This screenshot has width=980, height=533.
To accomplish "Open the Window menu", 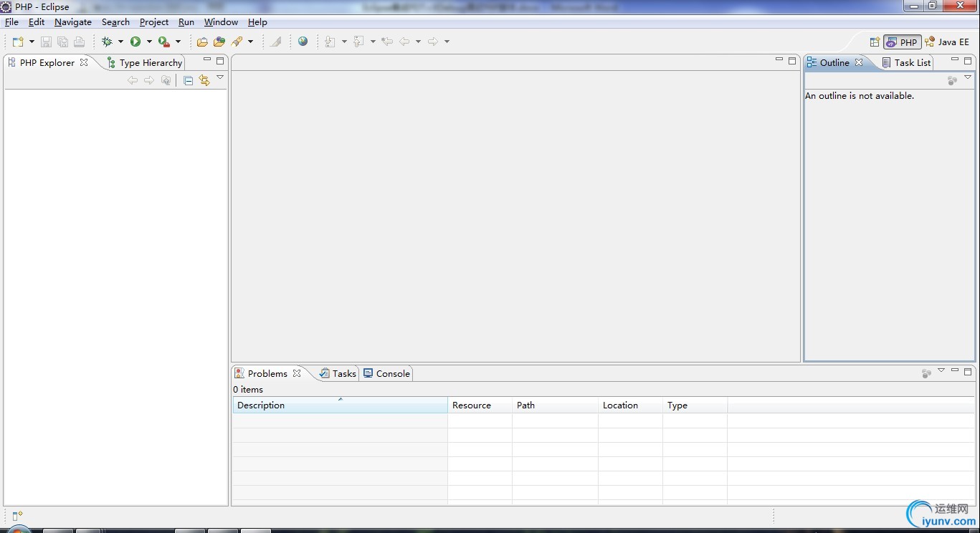I will pyautogui.click(x=221, y=22).
